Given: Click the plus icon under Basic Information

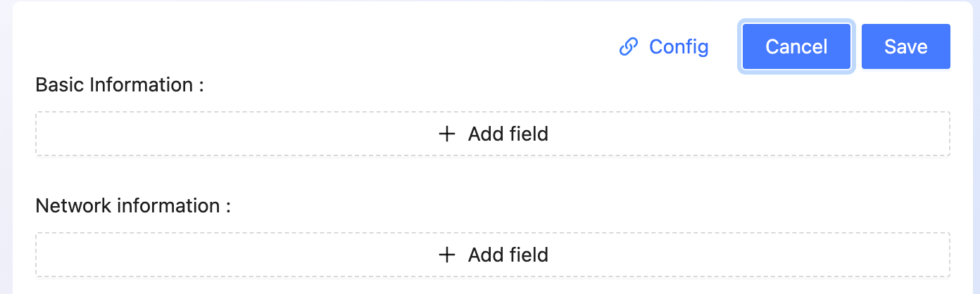Looking at the screenshot, I should 447,134.
